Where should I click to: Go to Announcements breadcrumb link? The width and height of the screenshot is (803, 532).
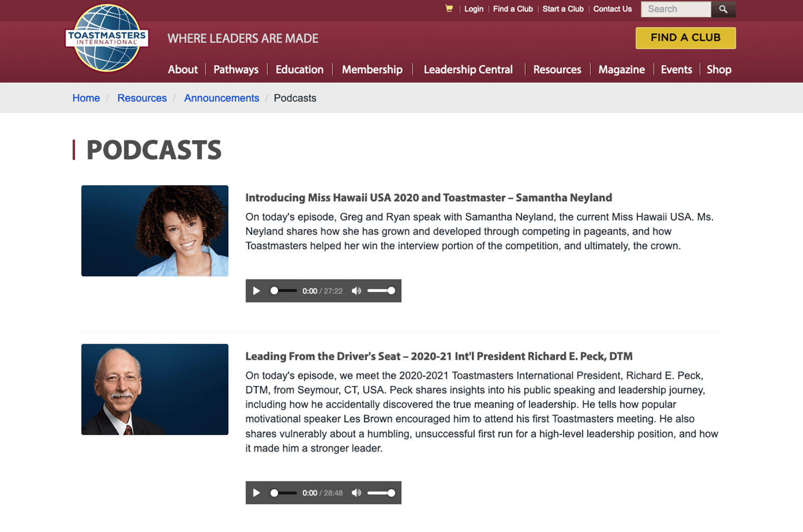pos(221,98)
